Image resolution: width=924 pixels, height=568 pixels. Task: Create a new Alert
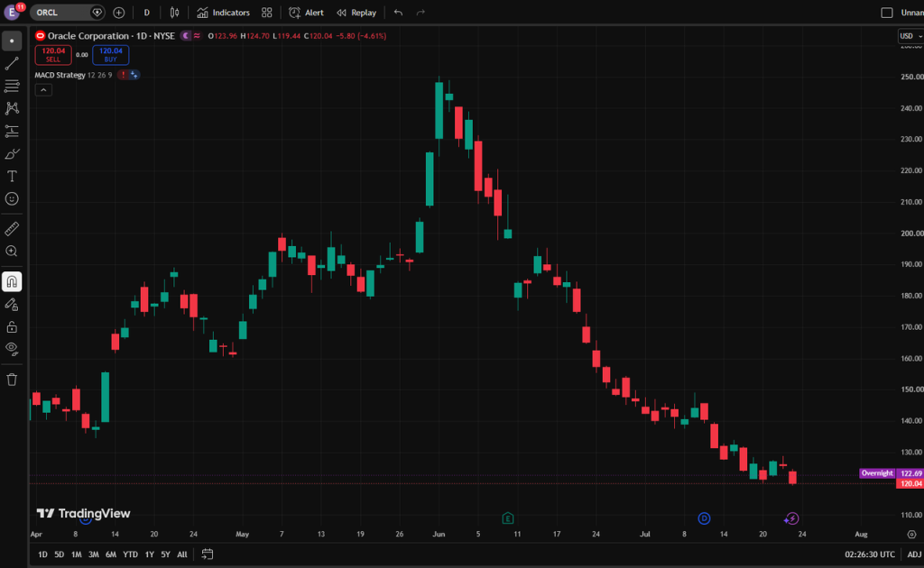[307, 13]
